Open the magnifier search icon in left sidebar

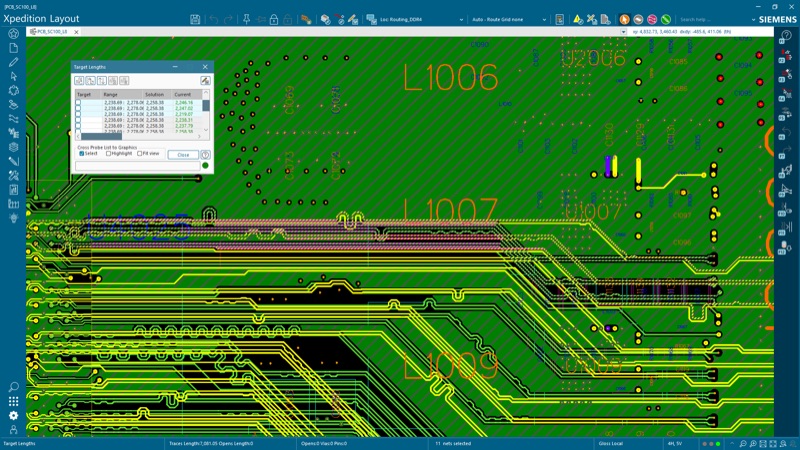pyautogui.click(x=13, y=387)
